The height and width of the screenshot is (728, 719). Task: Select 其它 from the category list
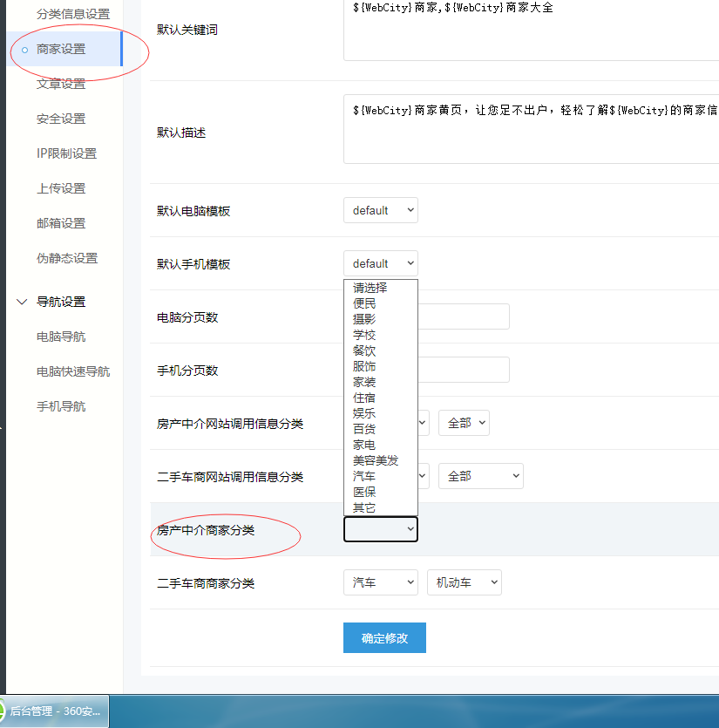[364, 507]
